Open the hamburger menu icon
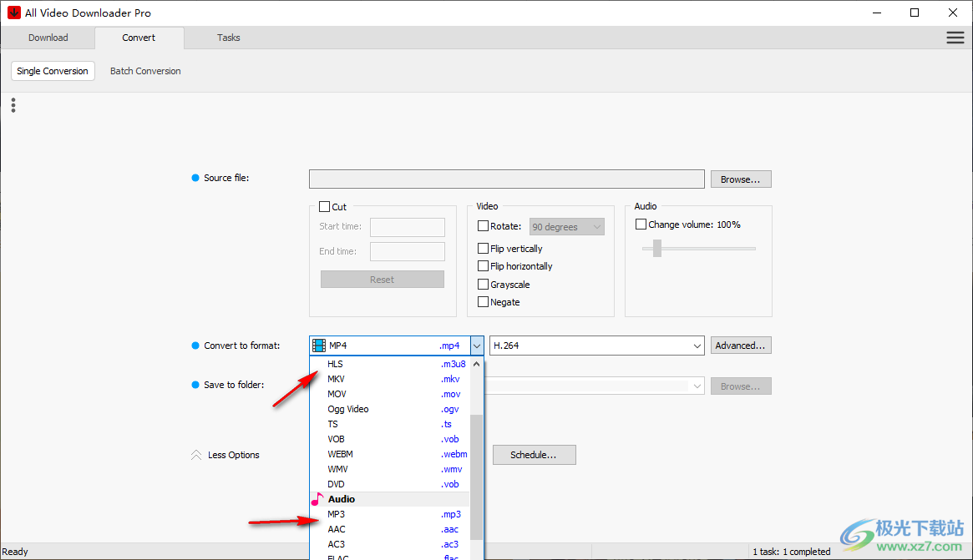 pos(955,38)
